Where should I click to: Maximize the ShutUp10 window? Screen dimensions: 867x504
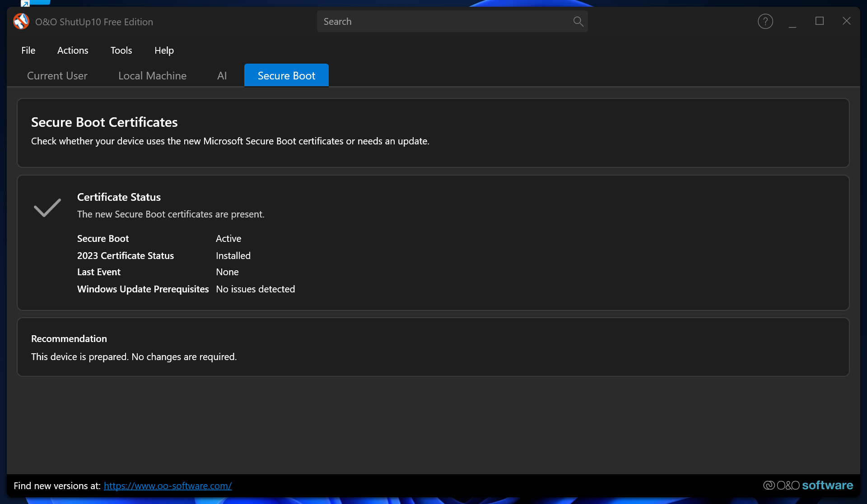point(820,21)
